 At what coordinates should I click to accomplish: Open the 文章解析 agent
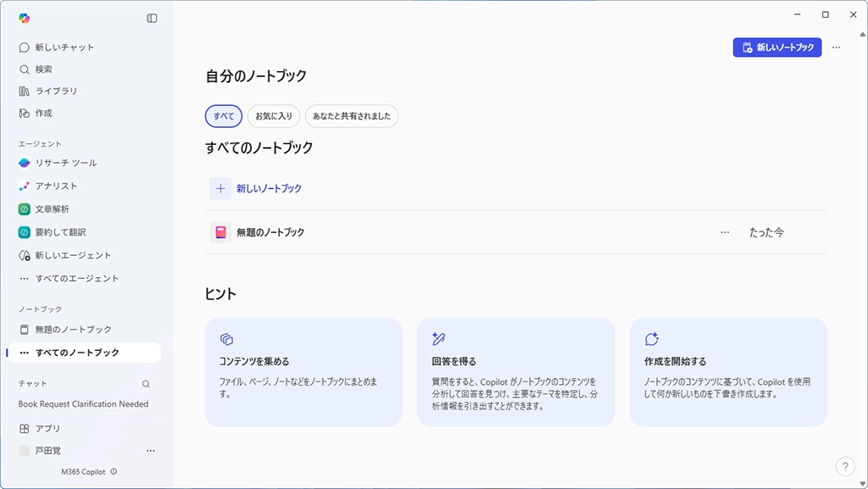(52, 208)
